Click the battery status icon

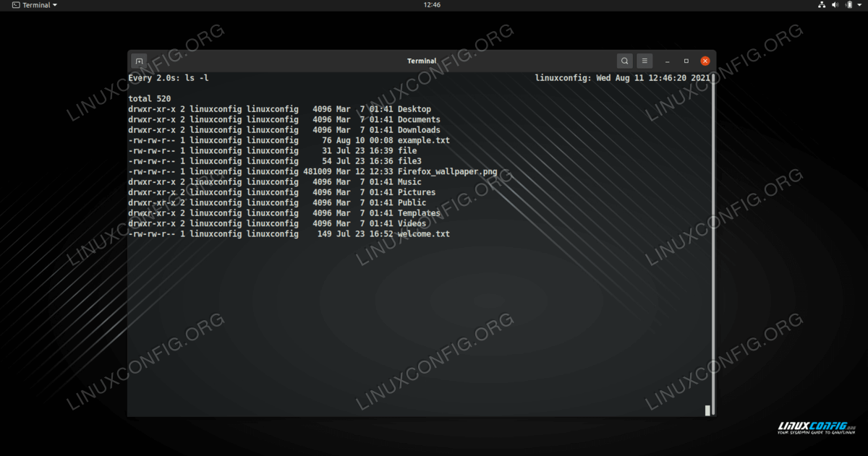[848, 5]
